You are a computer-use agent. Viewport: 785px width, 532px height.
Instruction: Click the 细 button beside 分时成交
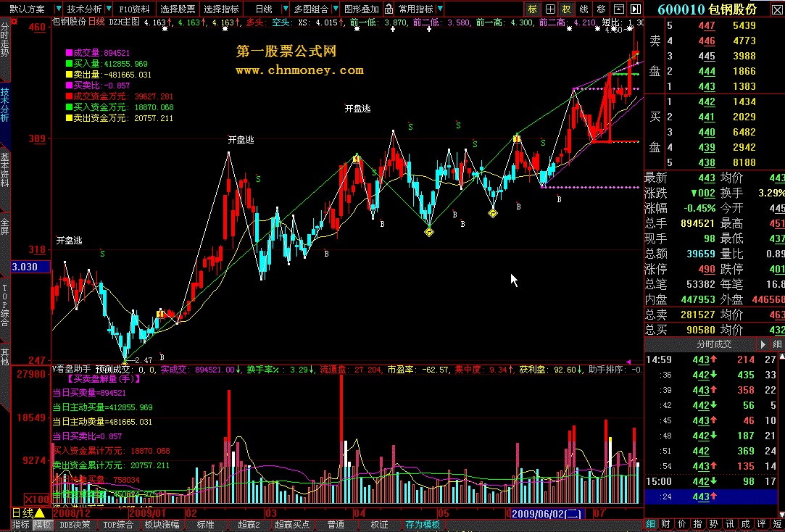pos(777,344)
